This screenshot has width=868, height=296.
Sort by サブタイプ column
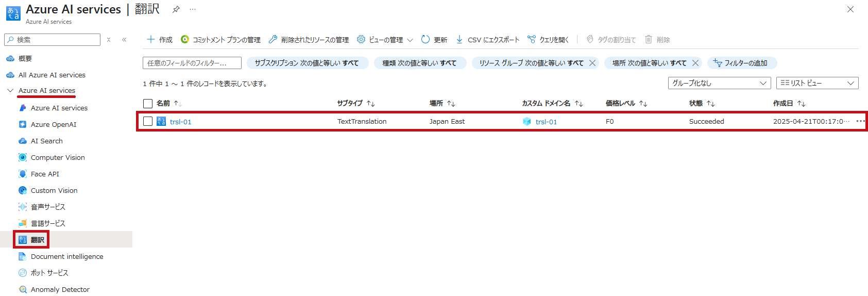pos(356,104)
